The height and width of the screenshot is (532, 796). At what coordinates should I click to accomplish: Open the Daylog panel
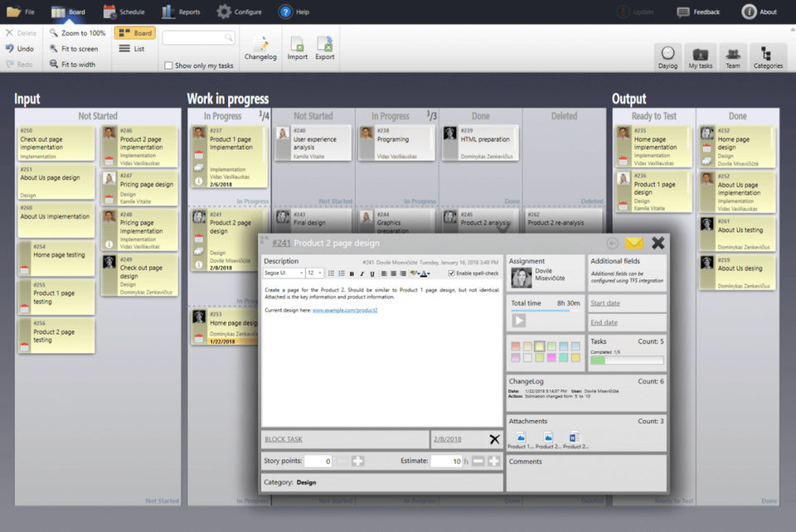click(x=667, y=57)
